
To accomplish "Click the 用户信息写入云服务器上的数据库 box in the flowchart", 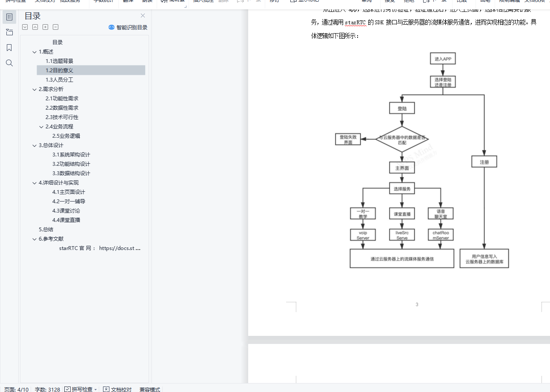I will coord(484,258).
